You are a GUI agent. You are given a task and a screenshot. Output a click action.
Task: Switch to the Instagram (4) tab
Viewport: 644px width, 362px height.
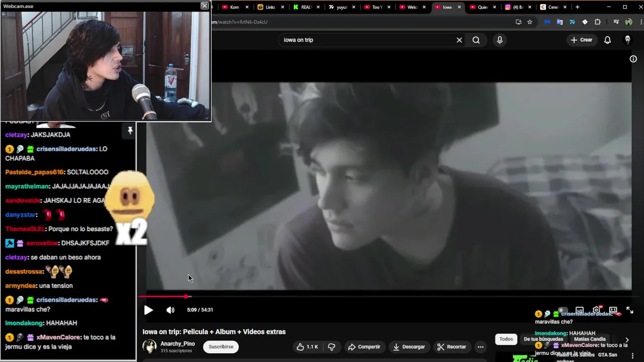point(518,7)
